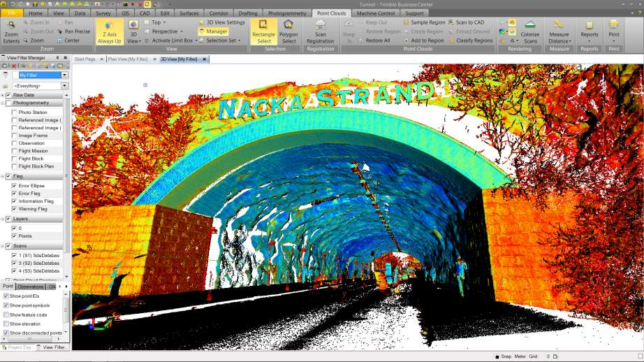Switch to the Survey ribbon tab

click(103, 13)
